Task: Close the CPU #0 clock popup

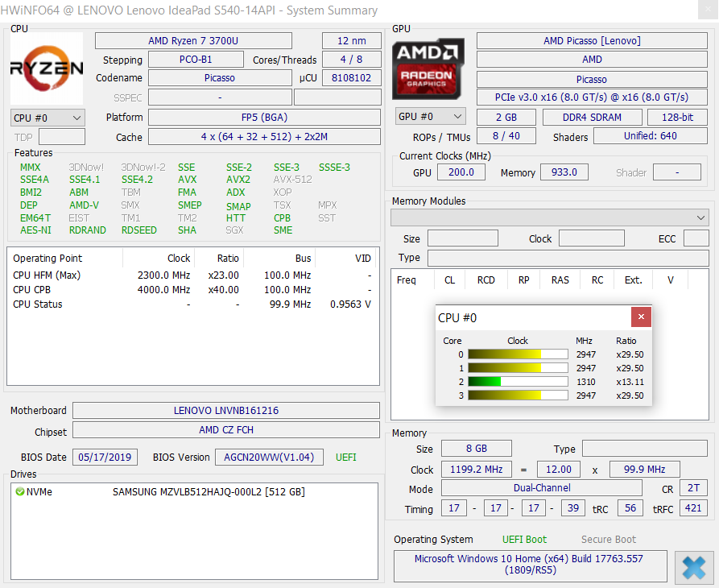Action: click(641, 317)
